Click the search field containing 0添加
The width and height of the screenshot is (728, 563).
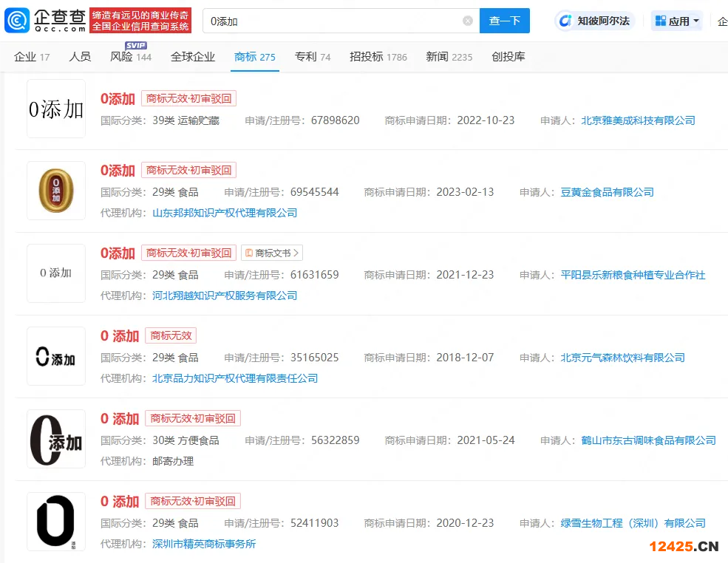pyautogui.click(x=333, y=21)
